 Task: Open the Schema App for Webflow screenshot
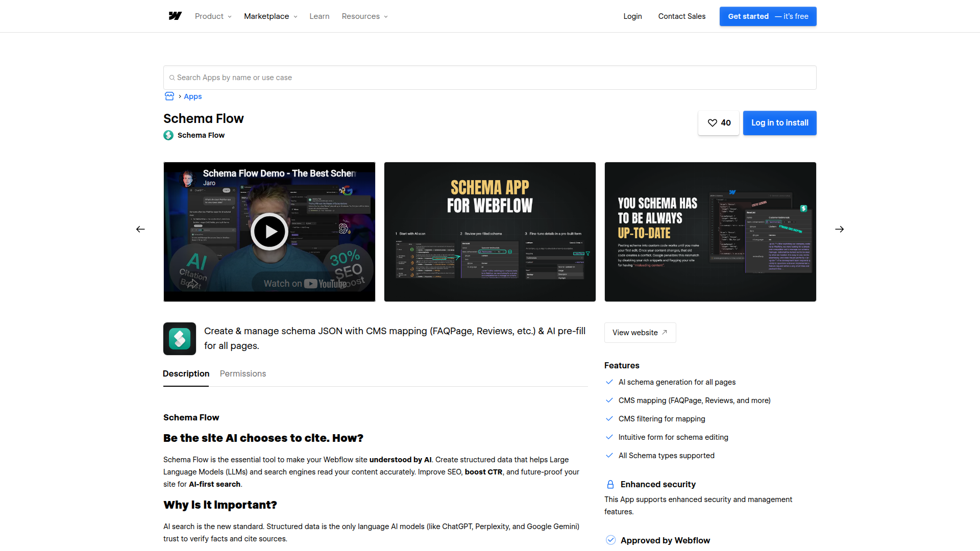point(490,232)
